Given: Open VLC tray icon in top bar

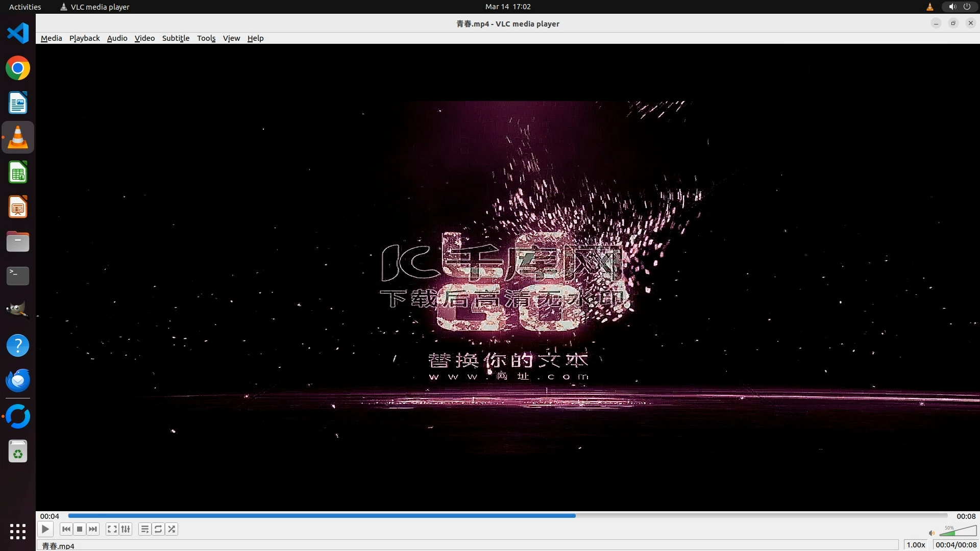Looking at the screenshot, I should [929, 7].
